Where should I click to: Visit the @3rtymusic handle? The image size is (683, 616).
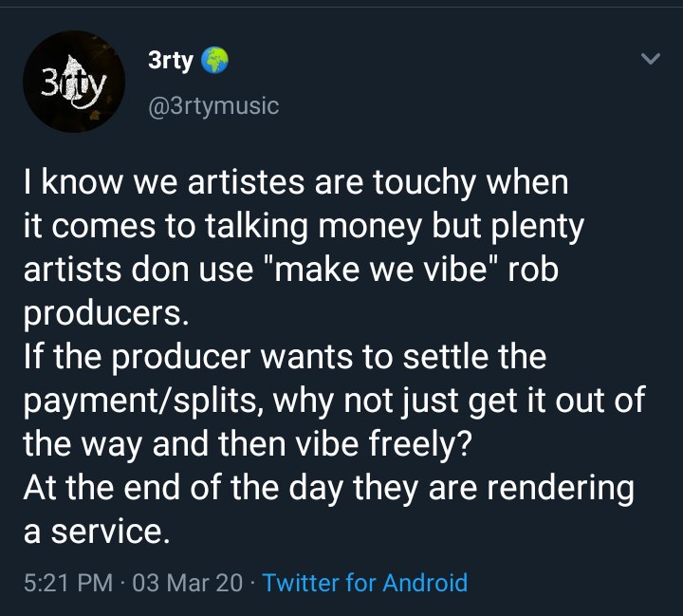point(213,106)
